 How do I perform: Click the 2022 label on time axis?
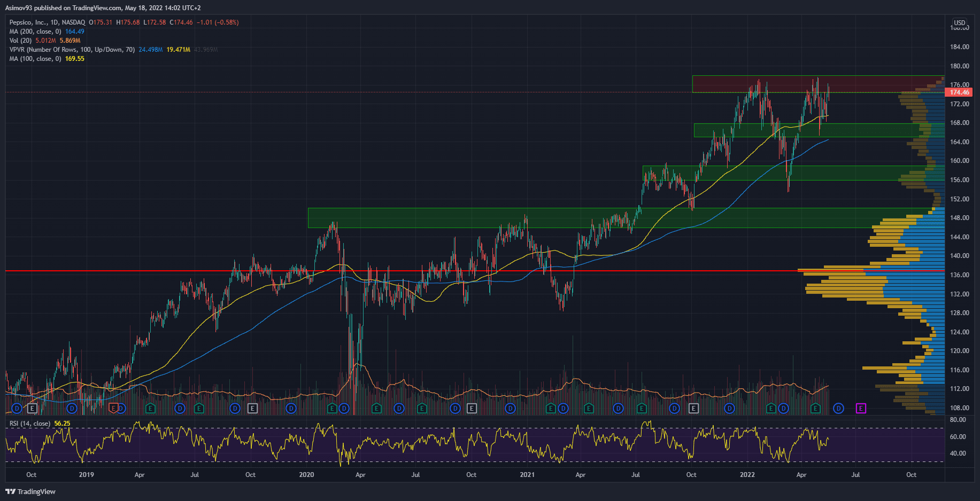(747, 475)
